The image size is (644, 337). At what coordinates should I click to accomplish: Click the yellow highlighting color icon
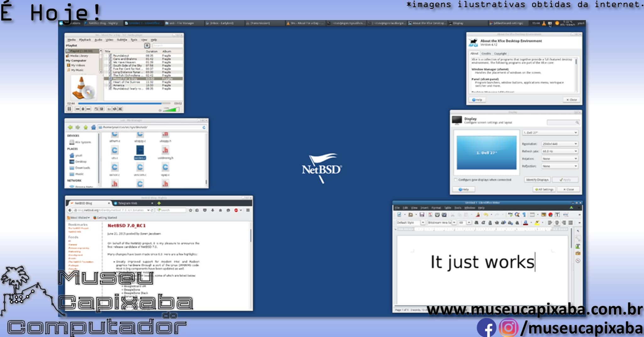click(537, 223)
